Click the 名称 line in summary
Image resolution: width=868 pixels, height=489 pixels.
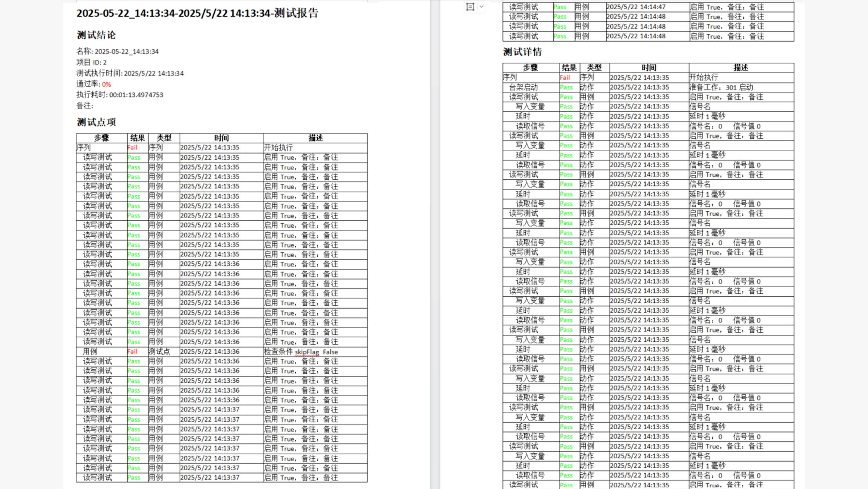117,52
